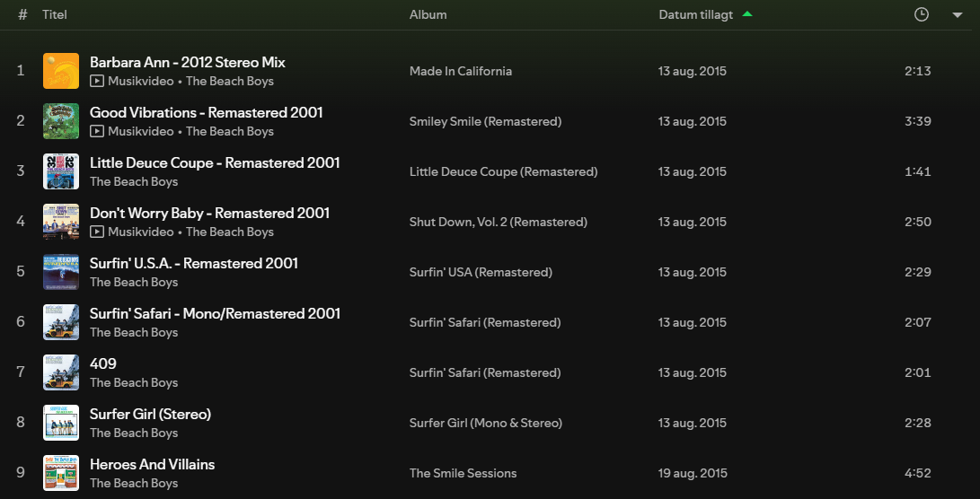Open album Little Deuce Coupe (Remastered)
The height and width of the screenshot is (499, 980).
pos(504,171)
